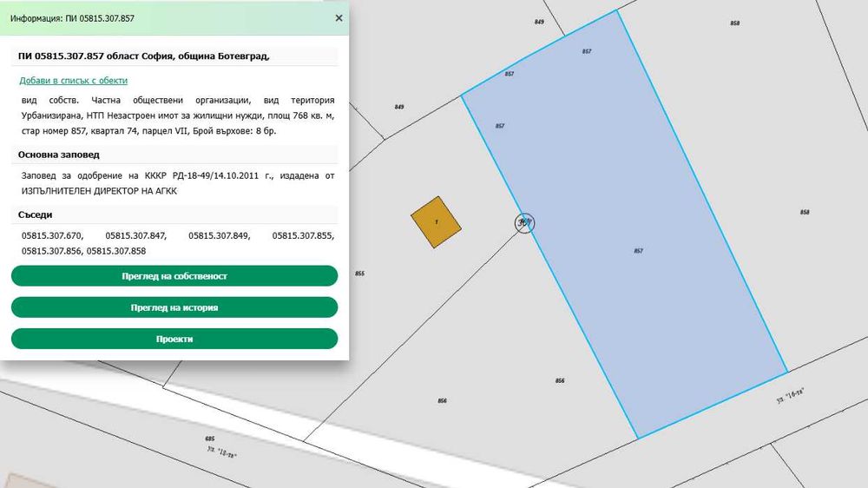Open 'Преглед на собственост' button
The image size is (868, 488).
click(174, 276)
